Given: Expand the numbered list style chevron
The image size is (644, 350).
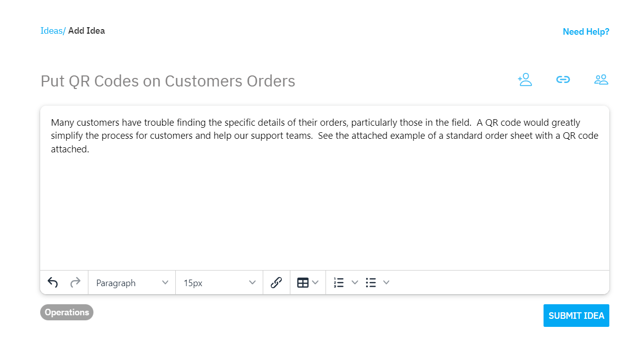Looking at the screenshot, I should click(355, 283).
